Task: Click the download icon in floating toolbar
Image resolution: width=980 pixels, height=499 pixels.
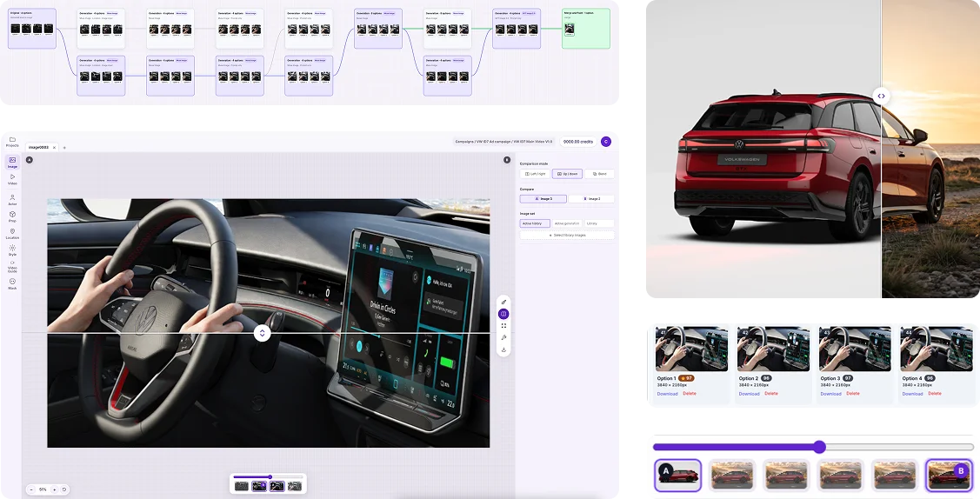Action: click(x=503, y=349)
